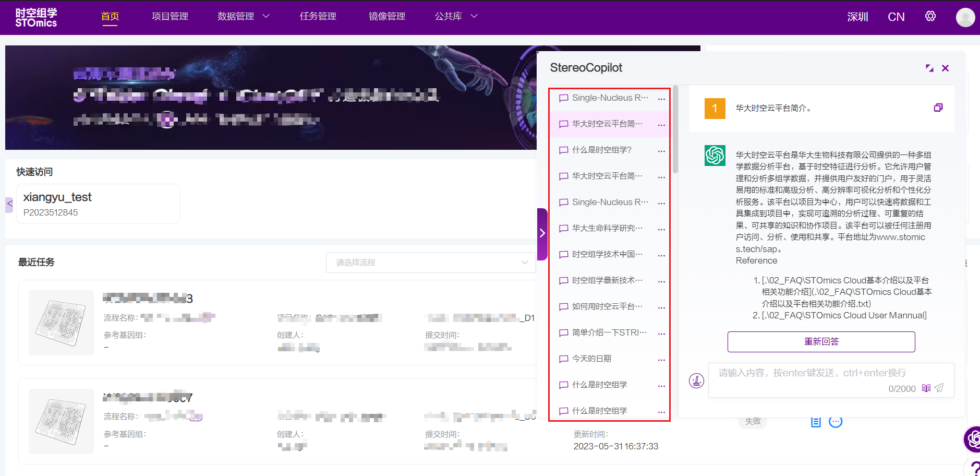Copy the question 华大时空云平台简介 using copy icon
The height and width of the screenshot is (476, 980).
pos(938,108)
